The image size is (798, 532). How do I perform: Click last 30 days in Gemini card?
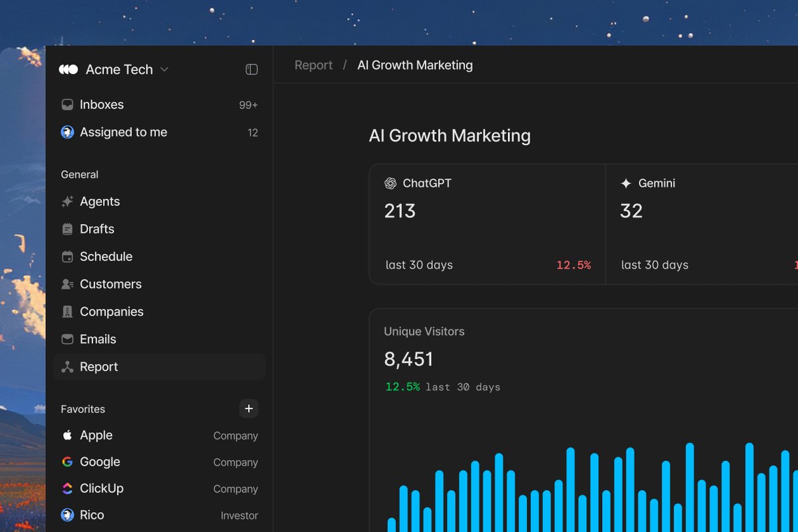pyautogui.click(x=655, y=265)
